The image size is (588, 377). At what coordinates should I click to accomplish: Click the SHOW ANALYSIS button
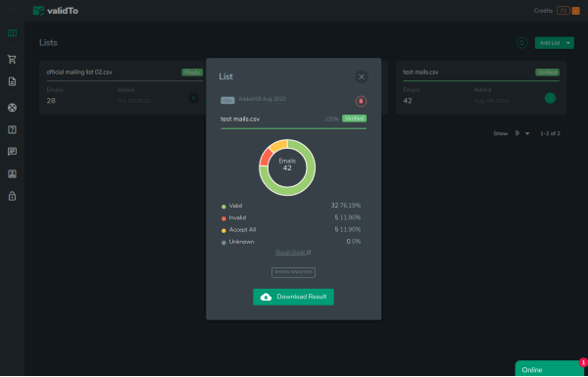(293, 272)
